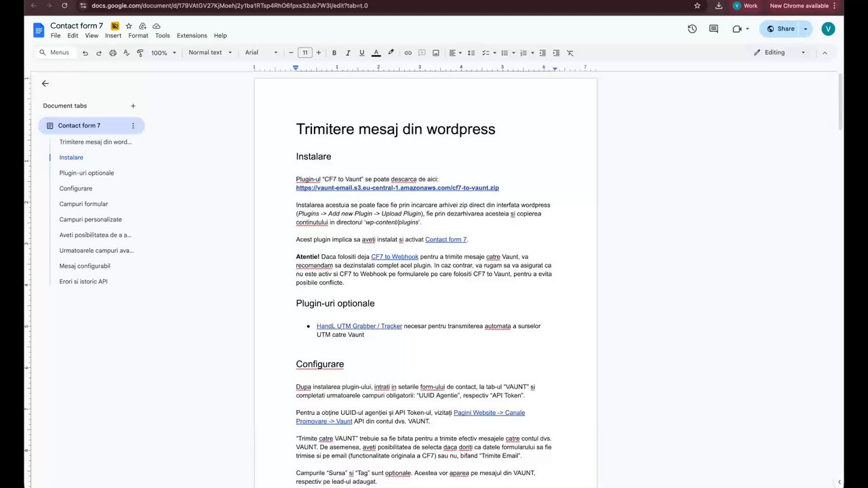
Task: Toggle underline formatting
Action: tap(361, 53)
